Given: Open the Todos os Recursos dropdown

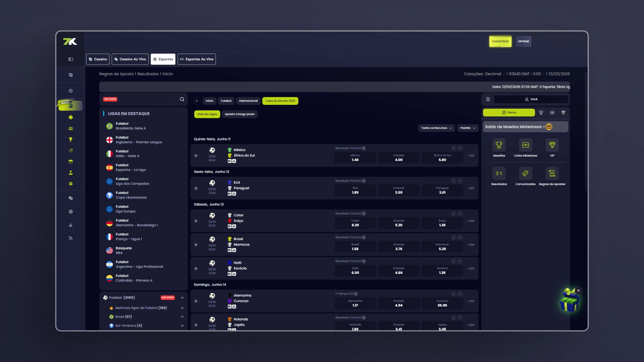Looking at the screenshot, I should pos(436,128).
